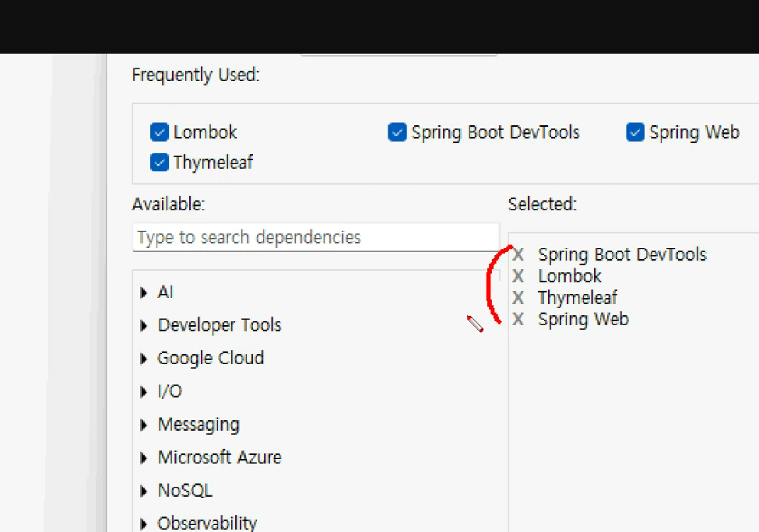The width and height of the screenshot is (759, 532).
Task: Select the NoSQL label
Action: tap(185, 491)
